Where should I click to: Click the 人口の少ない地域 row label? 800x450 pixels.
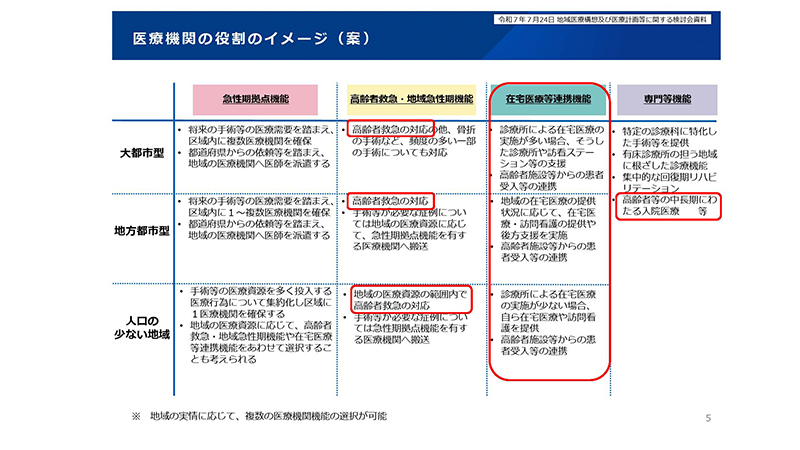142,326
